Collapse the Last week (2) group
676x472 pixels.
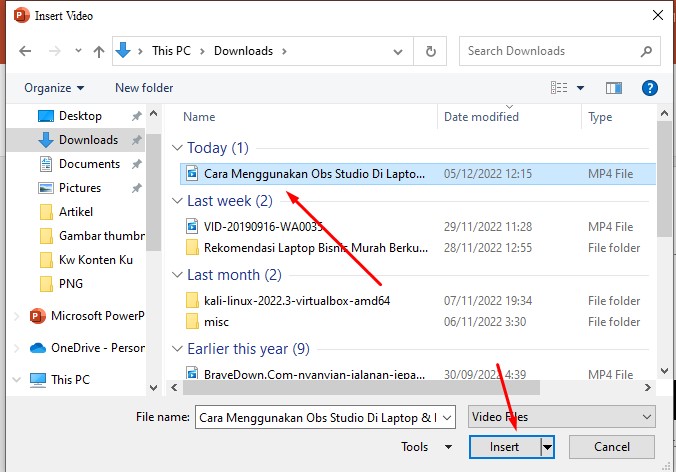coord(177,201)
